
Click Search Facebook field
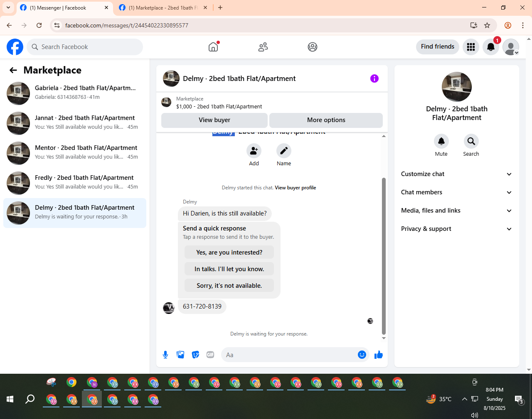[85, 47]
